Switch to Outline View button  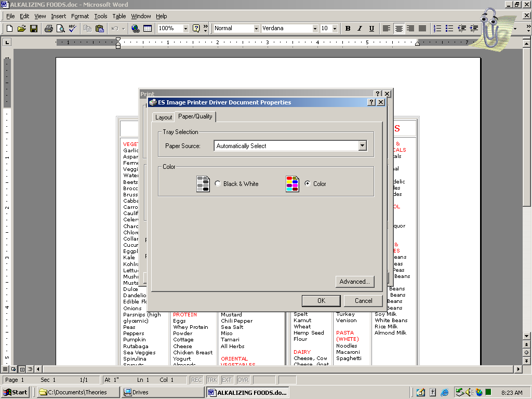tap(30, 369)
